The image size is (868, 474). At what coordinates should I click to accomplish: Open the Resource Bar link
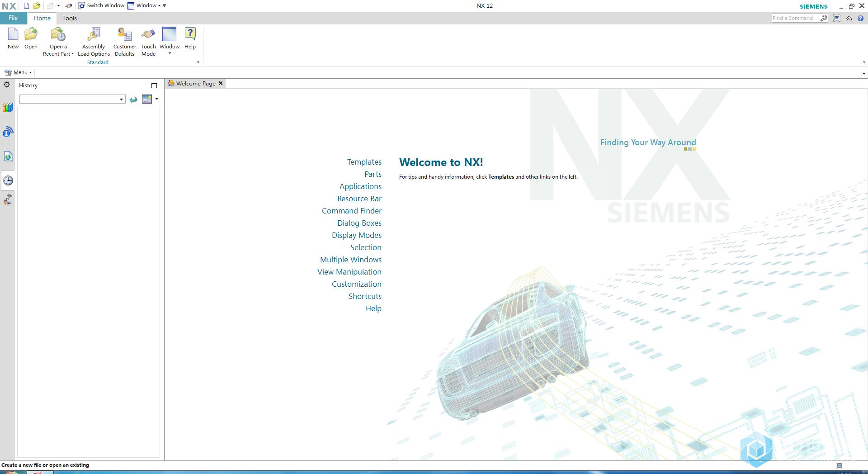[359, 199]
